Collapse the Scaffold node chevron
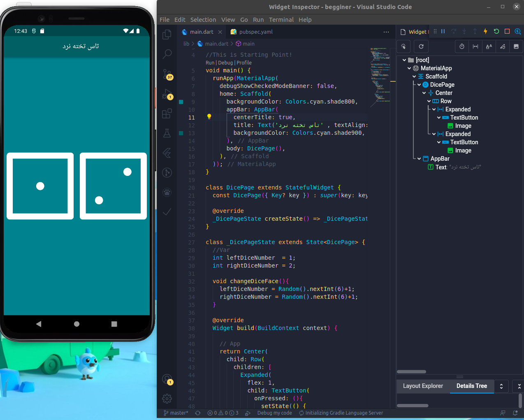Image resolution: width=524 pixels, height=420 pixels. coord(414,76)
